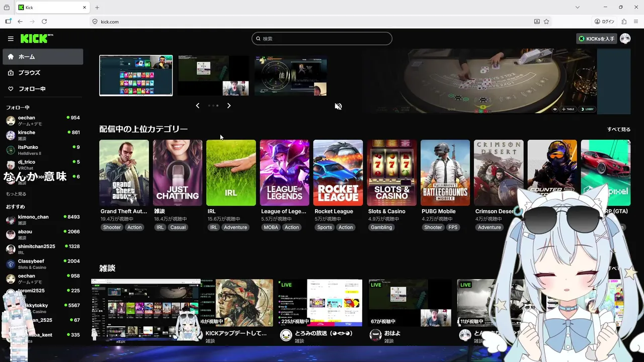Click browser back button

click(20, 22)
